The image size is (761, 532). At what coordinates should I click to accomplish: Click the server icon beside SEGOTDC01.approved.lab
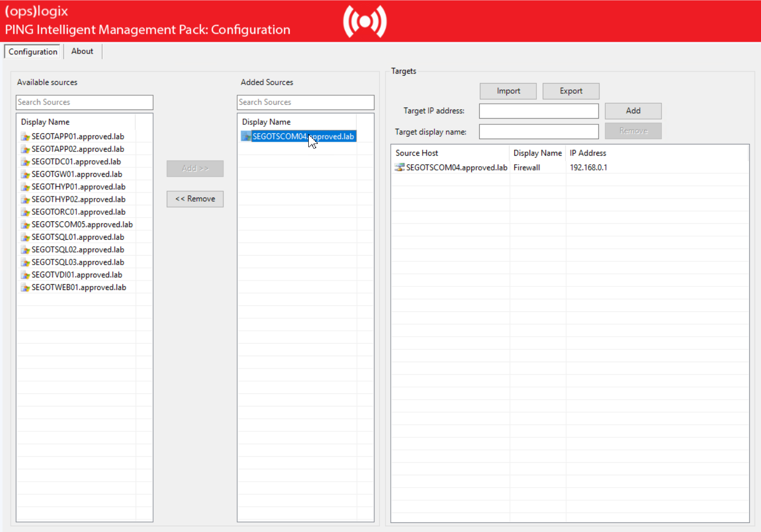(25, 161)
